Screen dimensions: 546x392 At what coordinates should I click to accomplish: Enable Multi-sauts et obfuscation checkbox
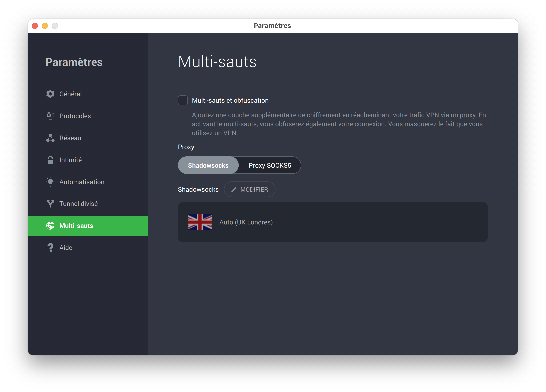[x=183, y=100]
